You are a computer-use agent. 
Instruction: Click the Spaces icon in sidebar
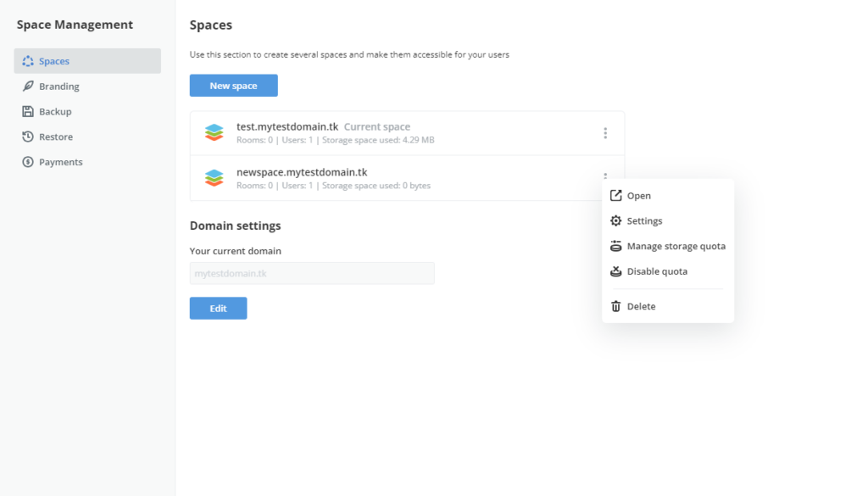28,61
